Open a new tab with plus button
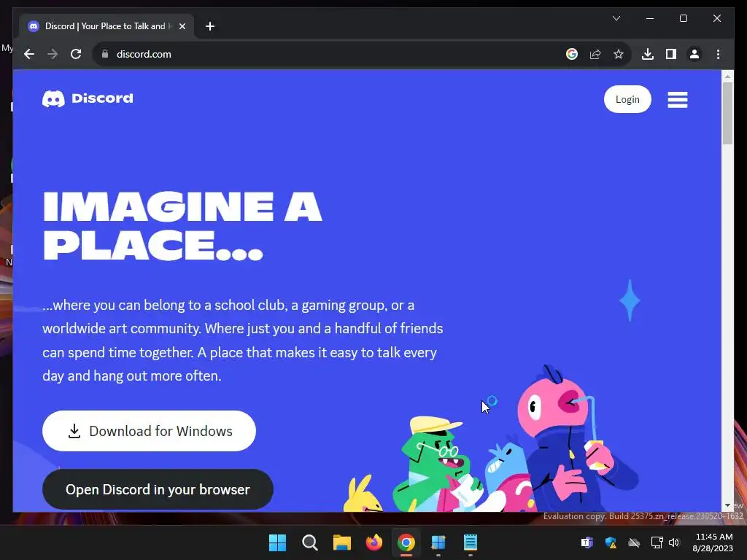747x560 pixels. pyautogui.click(x=210, y=26)
